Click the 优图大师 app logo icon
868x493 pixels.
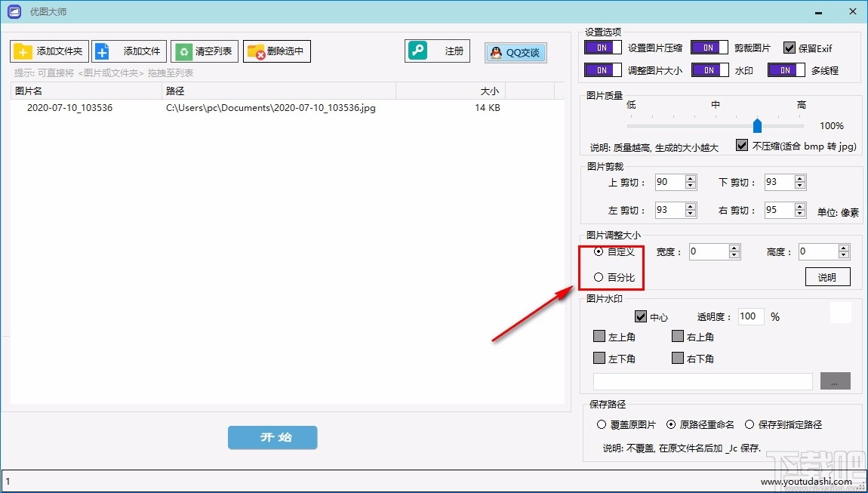[13, 11]
